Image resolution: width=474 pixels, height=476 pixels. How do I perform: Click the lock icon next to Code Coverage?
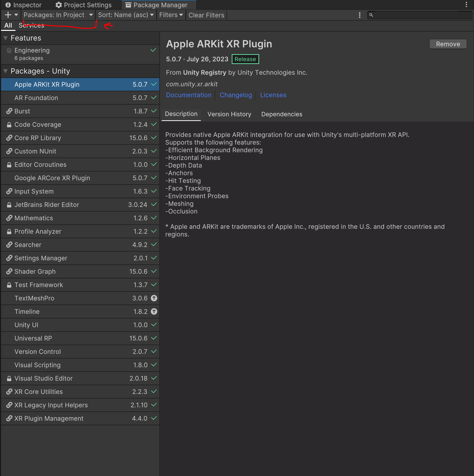pyautogui.click(x=9, y=125)
